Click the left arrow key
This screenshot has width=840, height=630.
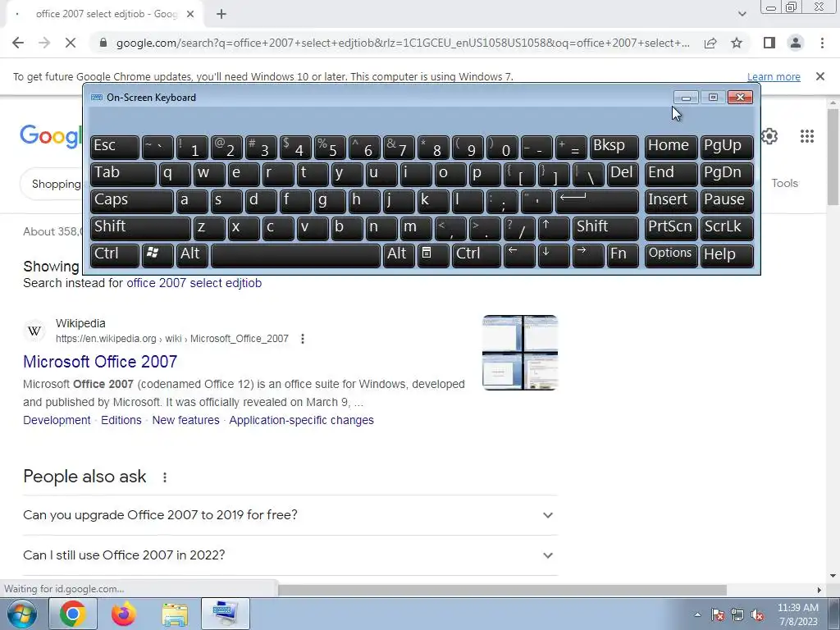coord(519,255)
